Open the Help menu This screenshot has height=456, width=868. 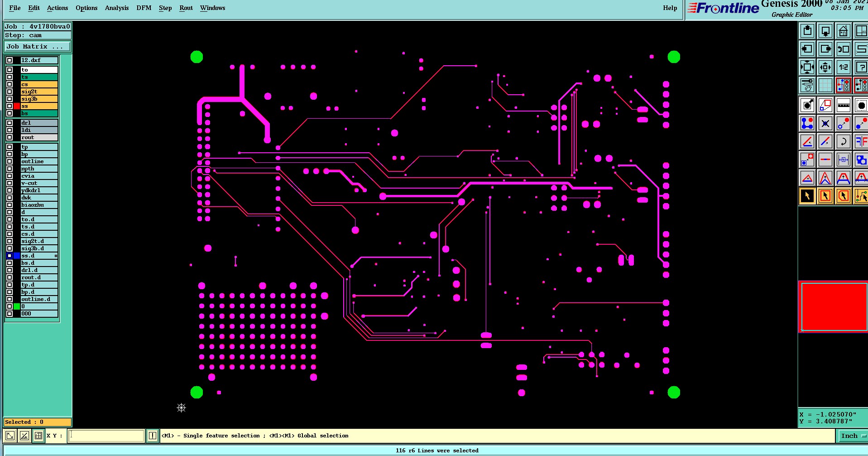pyautogui.click(x=670, y=8)
